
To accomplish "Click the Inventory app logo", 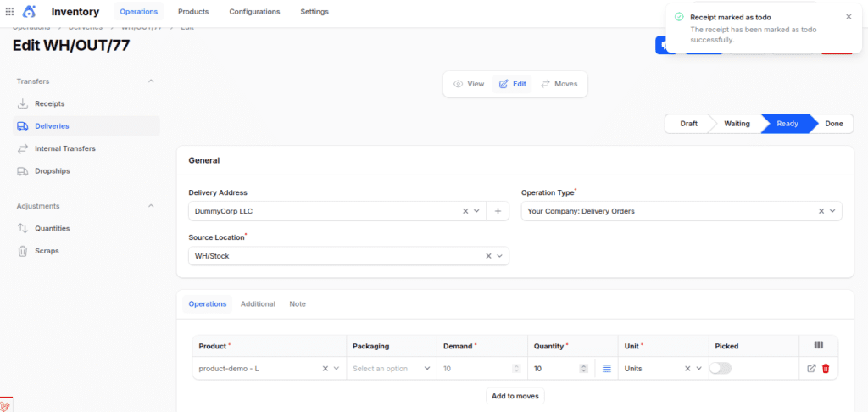I will pyautogui.click(x=30, y=11).
